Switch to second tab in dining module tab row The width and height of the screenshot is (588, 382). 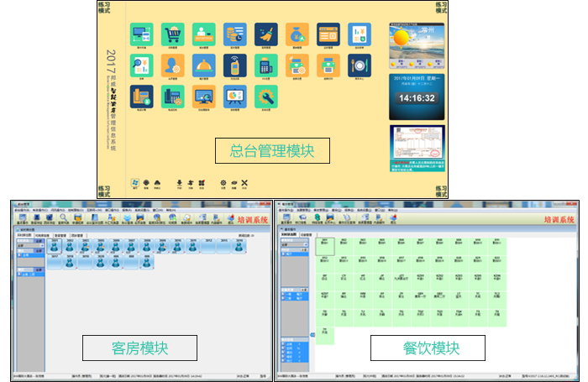(x=307, y=235)
